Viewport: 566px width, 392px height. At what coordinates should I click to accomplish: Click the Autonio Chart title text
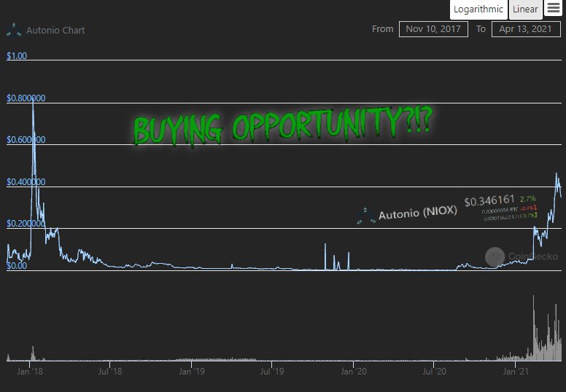[55, 31]
